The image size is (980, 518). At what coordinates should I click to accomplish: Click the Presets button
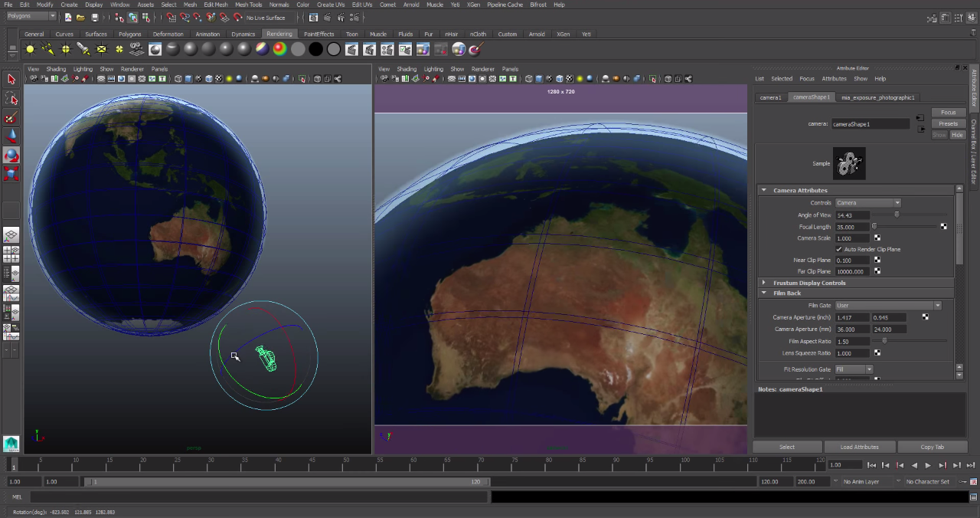tap(948, 123)
